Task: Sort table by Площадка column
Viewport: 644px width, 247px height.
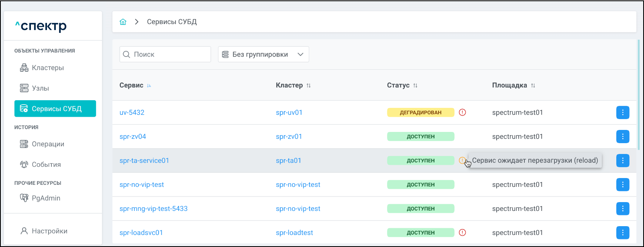Action: pos(533,85)
